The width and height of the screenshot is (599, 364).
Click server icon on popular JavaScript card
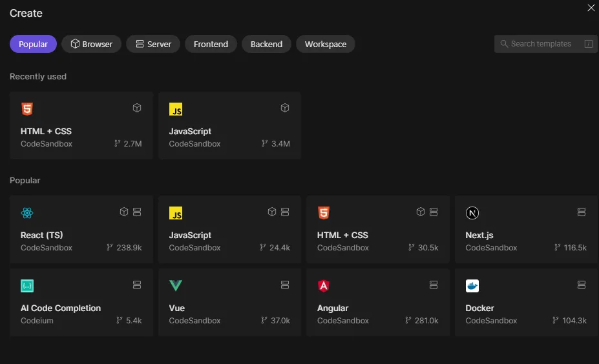[x=285, y=212]
